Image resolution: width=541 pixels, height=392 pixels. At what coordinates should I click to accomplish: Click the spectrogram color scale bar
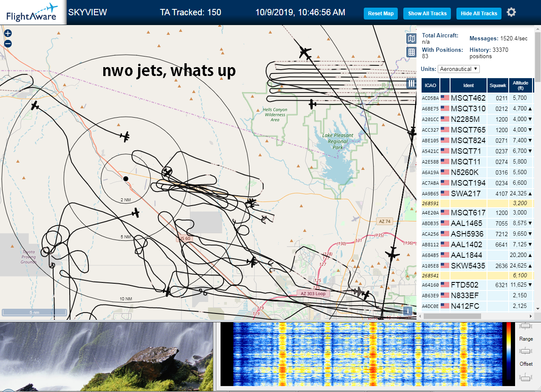tap(508, 351)
